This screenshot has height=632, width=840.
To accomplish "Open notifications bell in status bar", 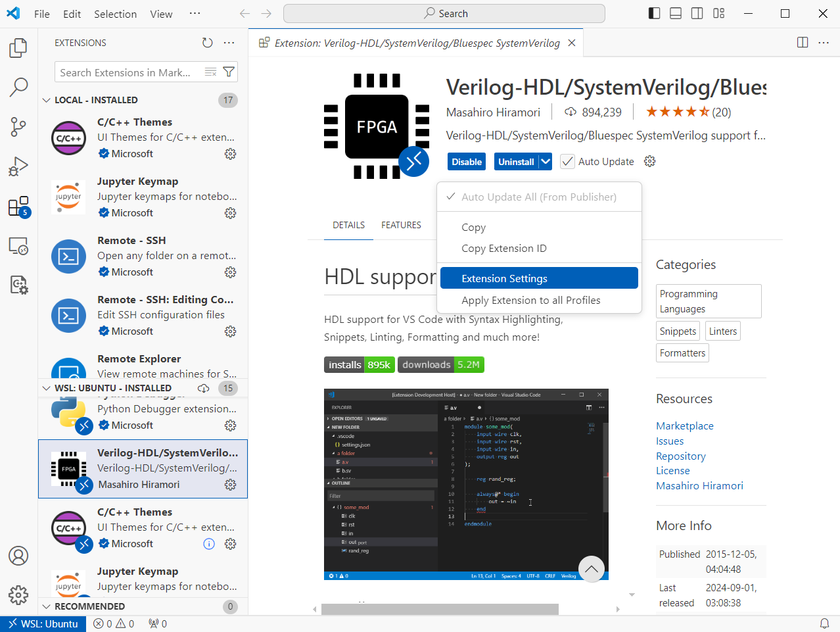I will pyautogui.click(x=824, y=623).
